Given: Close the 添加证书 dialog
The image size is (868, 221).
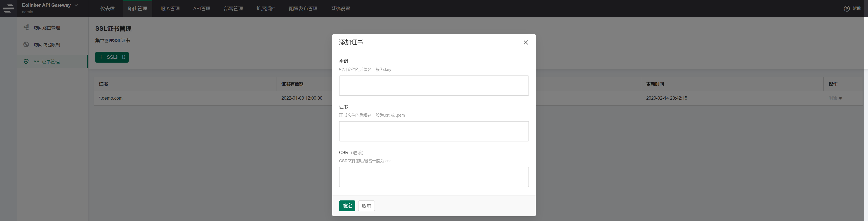Looking at the screenshot, I should [525, 42].
